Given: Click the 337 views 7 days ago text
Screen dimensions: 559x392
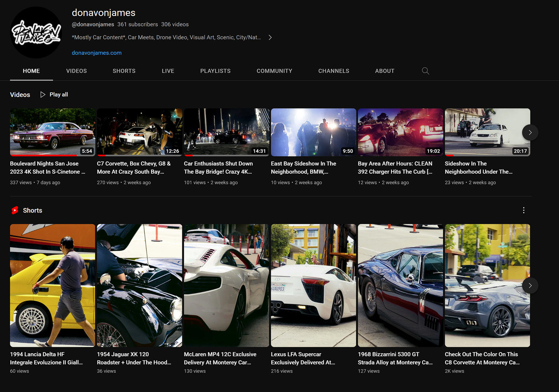Looking at the screenshot, I should pyautogui.click(x=35, y=183).
